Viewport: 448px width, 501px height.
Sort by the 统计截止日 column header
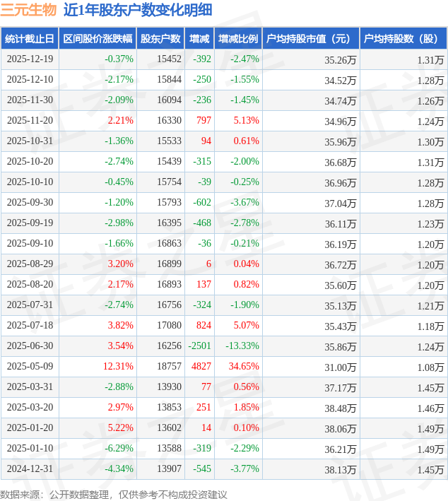[30, 39]
